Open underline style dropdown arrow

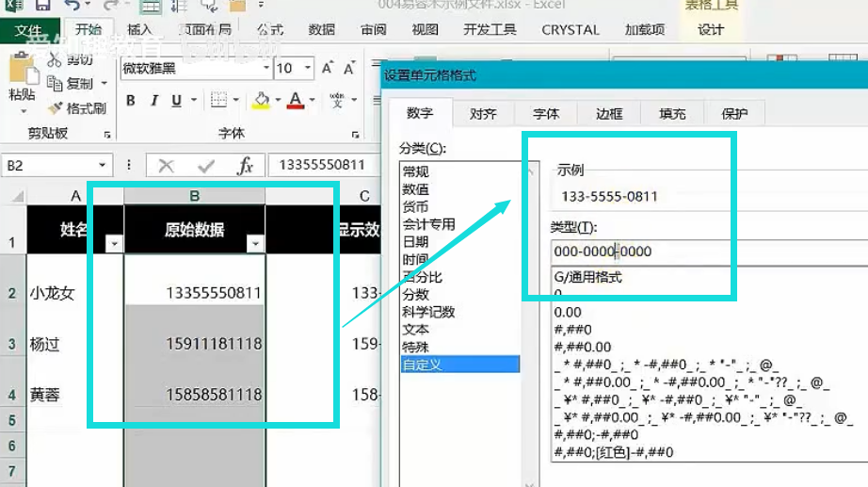[194, 100]
